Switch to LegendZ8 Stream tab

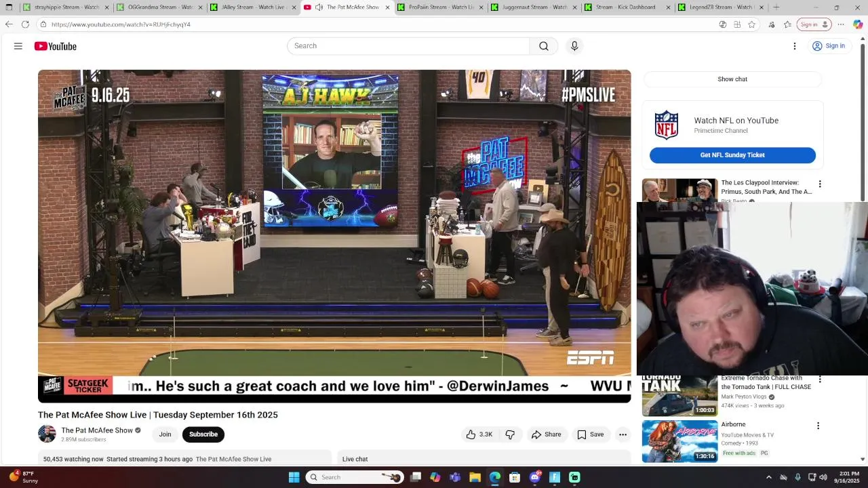pos(722,7)
